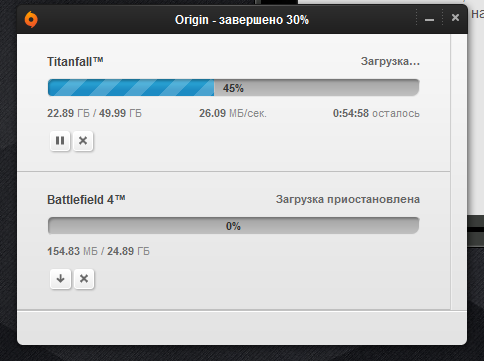Pause the Titanfall download
Image resolution: width=484 pixels, height=361 pixels.
(x=60, y=141)
